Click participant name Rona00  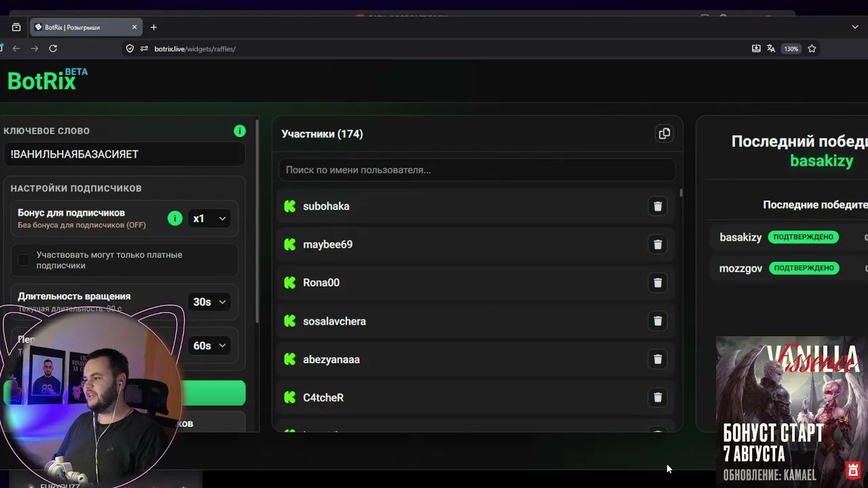pos(321,283)
